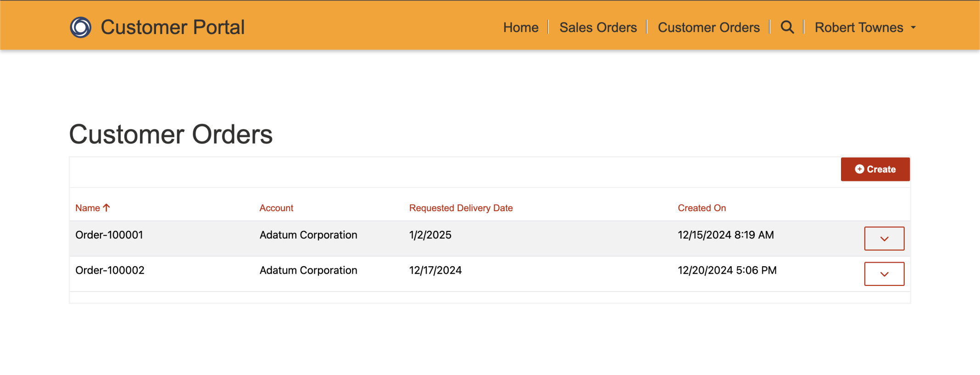
Task: Click the plus icon on Create button
Action: tap(859, 169)
